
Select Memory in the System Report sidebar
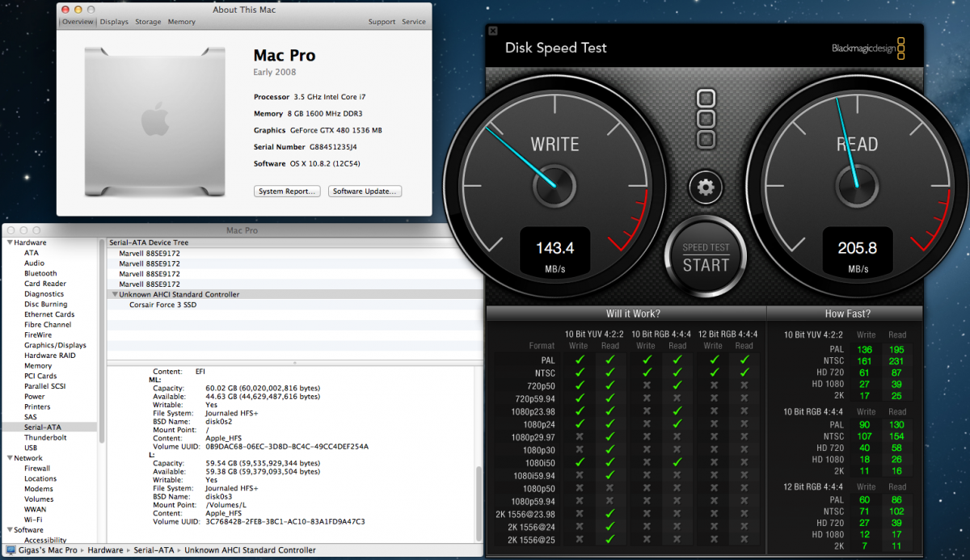[38, 366]
